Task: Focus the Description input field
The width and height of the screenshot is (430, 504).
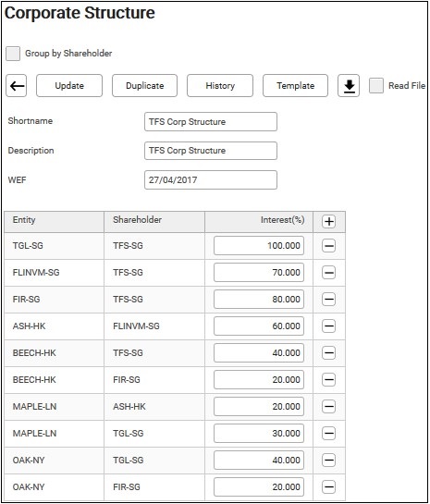Action: [211, 151]
